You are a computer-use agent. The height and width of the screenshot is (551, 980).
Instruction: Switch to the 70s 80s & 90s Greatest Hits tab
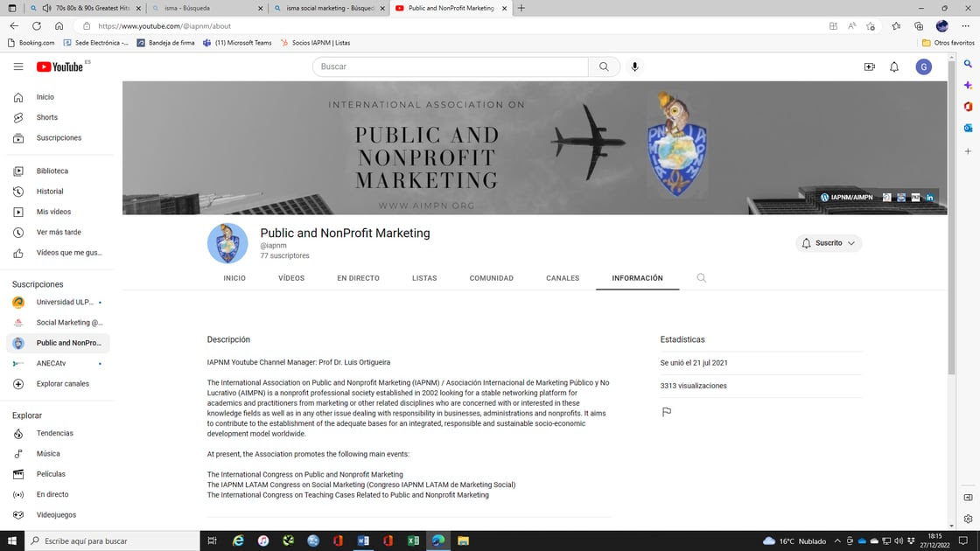(x=86, y=8)
